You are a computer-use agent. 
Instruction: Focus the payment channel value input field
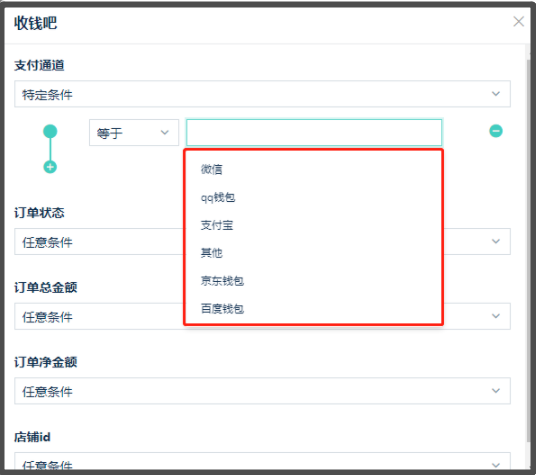point(314,133)
